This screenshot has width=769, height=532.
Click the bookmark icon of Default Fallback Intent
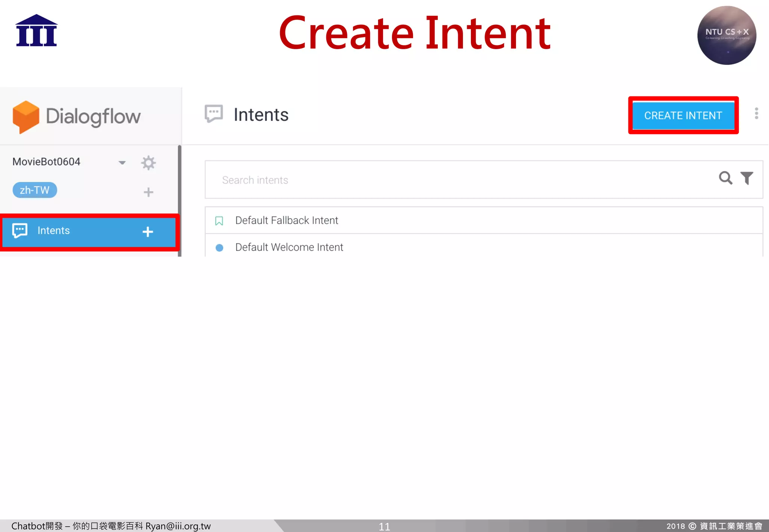coord(219,221)
